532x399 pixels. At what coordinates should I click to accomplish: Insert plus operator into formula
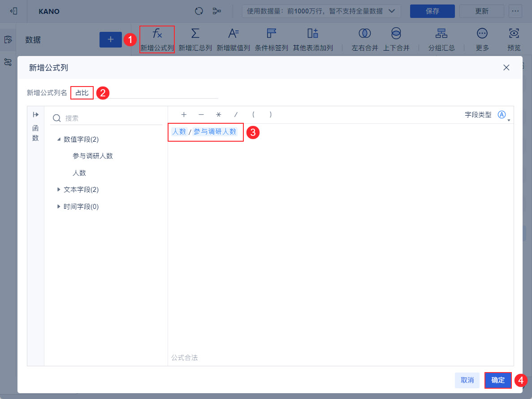184,115
